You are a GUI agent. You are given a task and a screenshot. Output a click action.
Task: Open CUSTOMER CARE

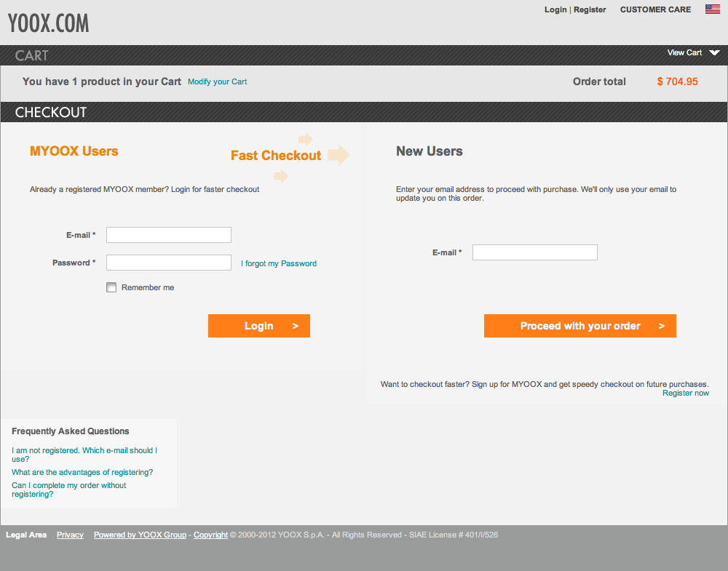coord(654,9)
